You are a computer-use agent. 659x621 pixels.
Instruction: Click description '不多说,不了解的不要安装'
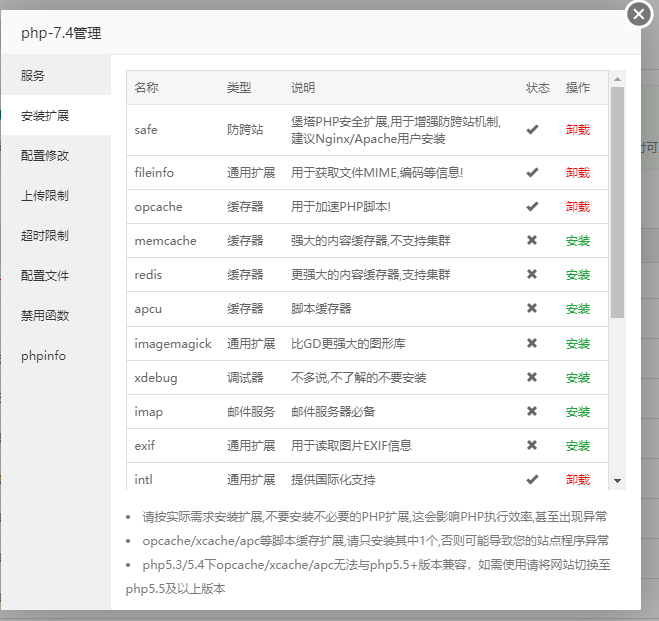(x=358, y=378)
